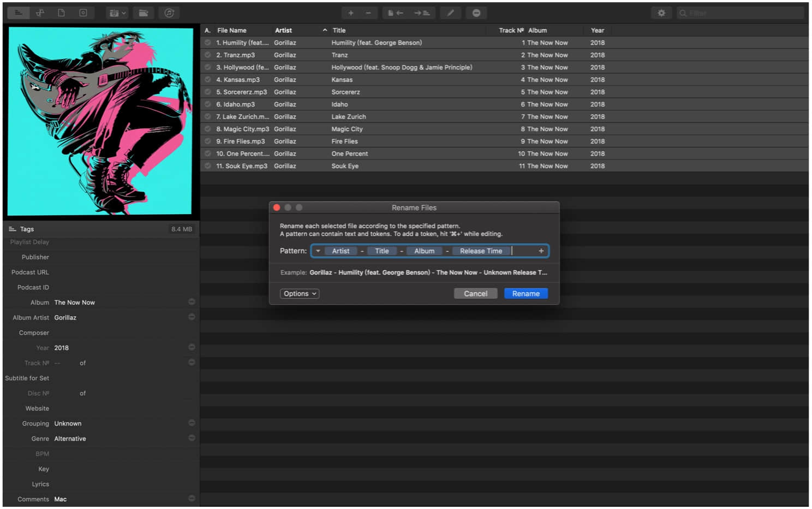
Task: Click the circle icon beside Grouping field
Action: [192, 423]
